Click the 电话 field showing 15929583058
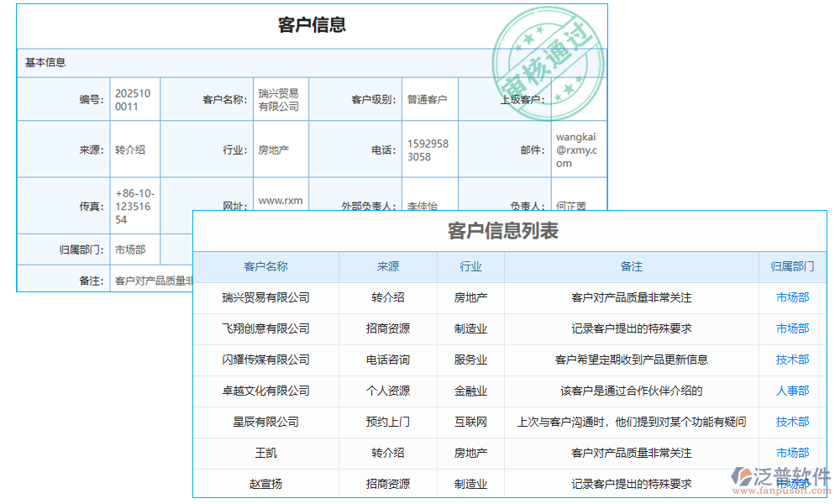Viewport: 840px width, 504px height. (x=429, y=148)
